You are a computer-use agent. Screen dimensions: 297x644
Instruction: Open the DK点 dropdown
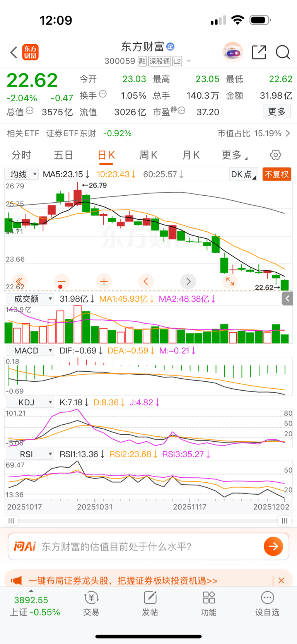244,174
